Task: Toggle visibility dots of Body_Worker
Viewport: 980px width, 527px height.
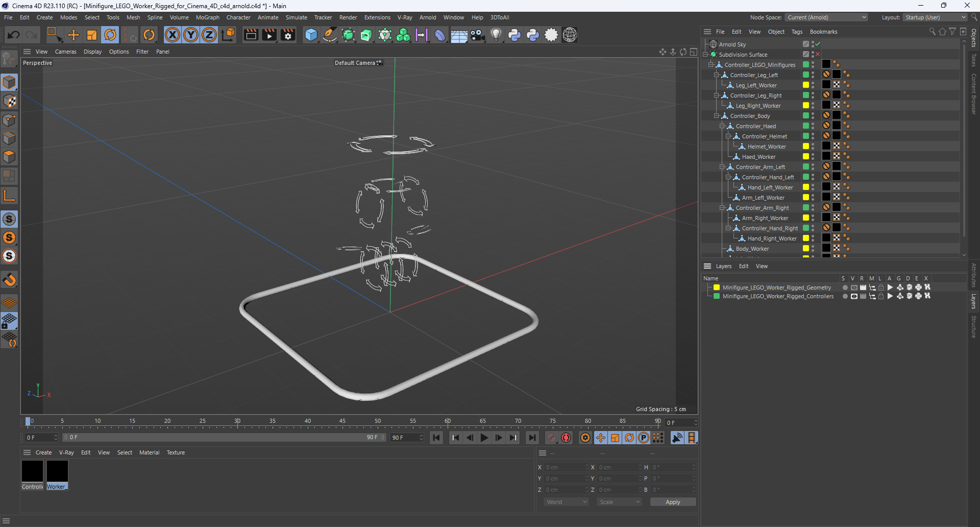Action: tap(813, 249)
